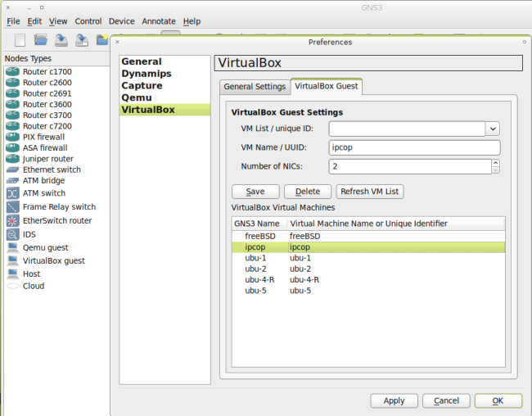The image size is (532, 416).
Task: Select the Qemu guest node icon
Action: (x=12, y=247)
